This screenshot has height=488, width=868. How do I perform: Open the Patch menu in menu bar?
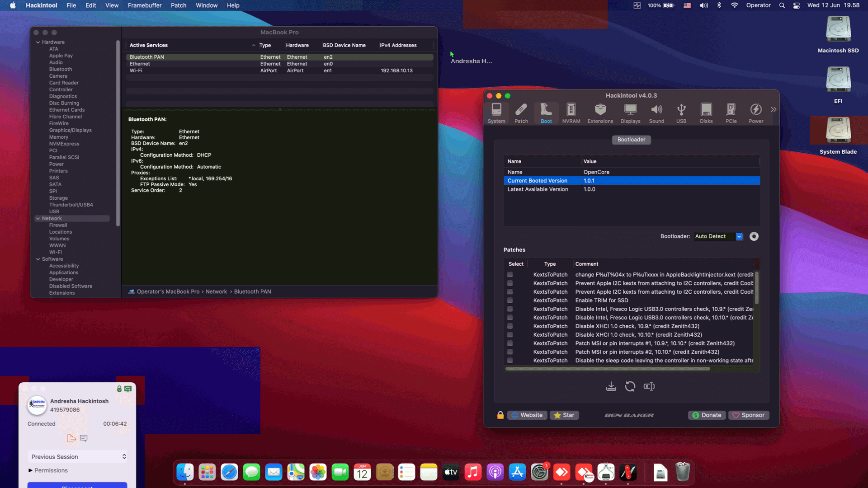tap(179, 5)
